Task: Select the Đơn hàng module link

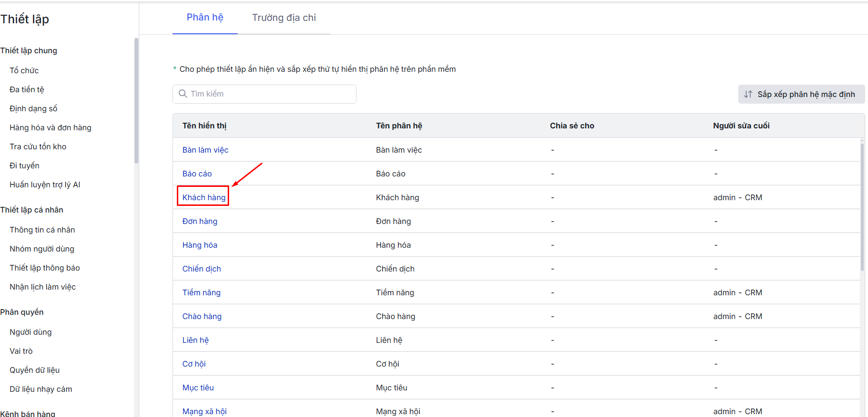Action: tap(200, 221)
